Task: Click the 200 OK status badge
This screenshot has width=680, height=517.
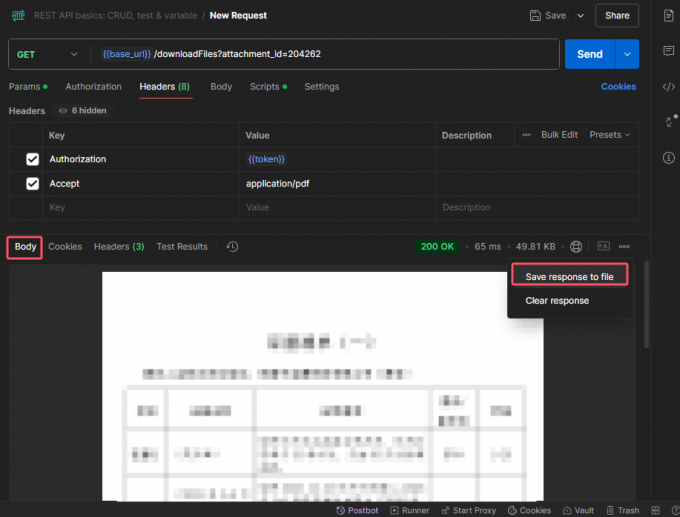Action: pos(437,247)
